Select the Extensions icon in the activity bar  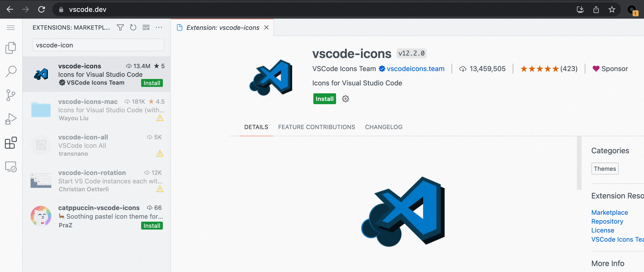click(x=11, y=143)
